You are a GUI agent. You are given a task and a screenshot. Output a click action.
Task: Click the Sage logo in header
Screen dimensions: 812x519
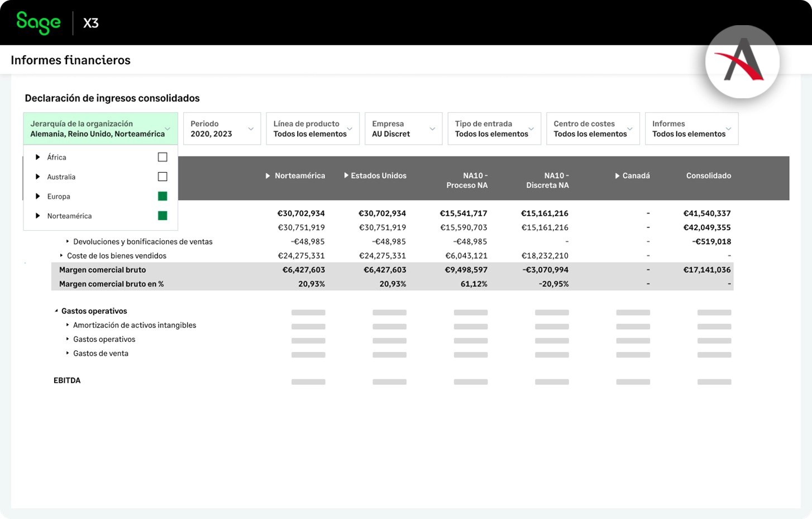[38, 22]
